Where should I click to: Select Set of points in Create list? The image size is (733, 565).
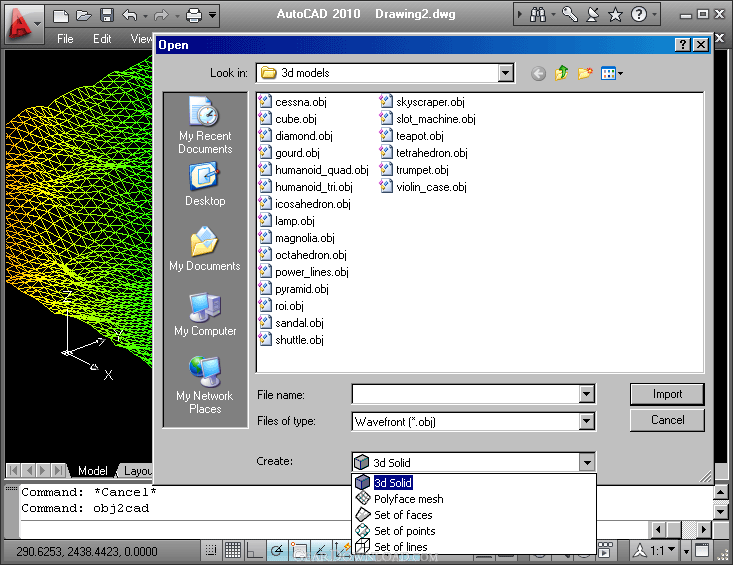474,530
